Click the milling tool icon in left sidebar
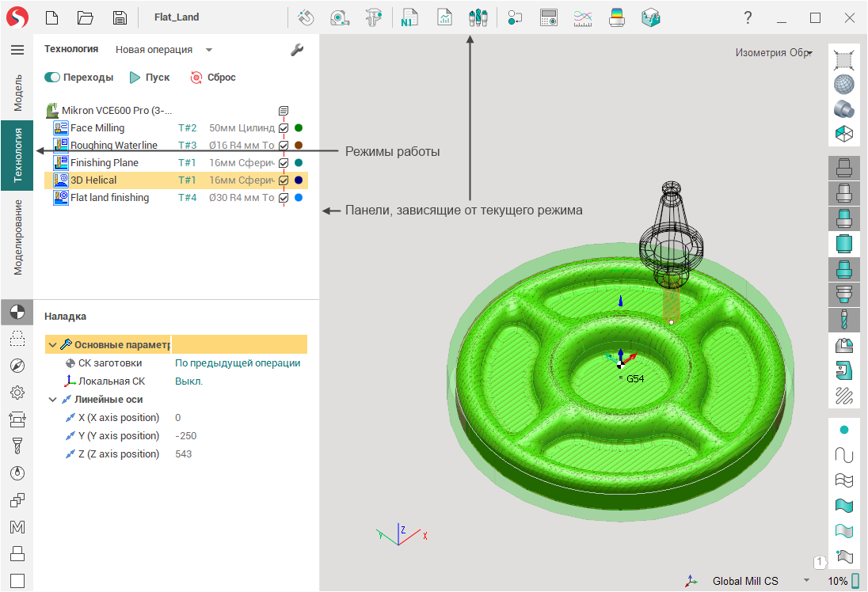Viewport: 868px width, 592px height. click(x=17, y=446)
